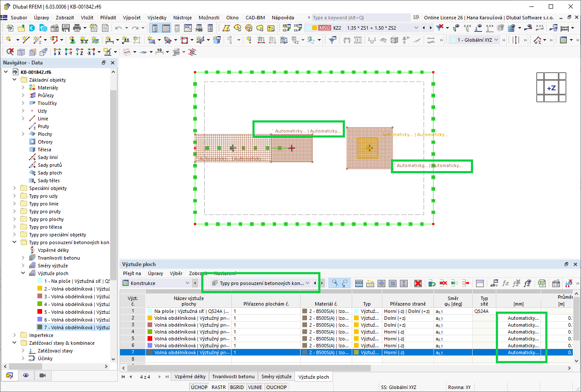Open the Přejít na table menu
The width and height of the screenshot is (581, 392).
(x=132, y=273)
